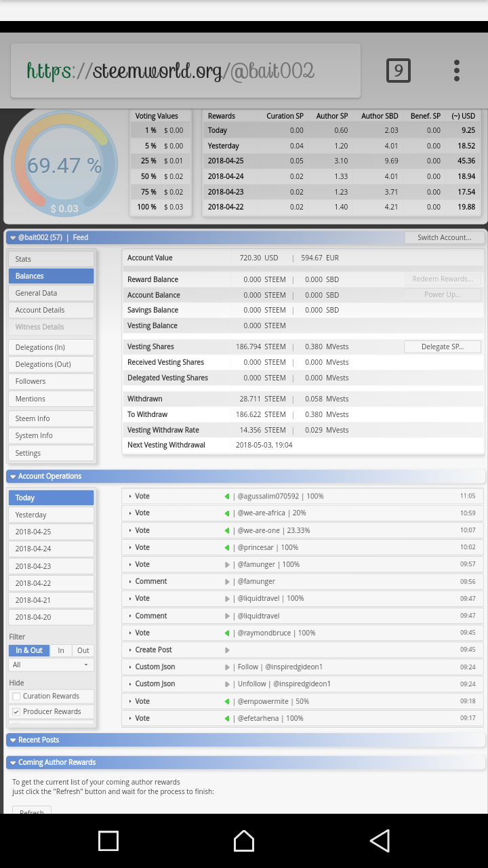488x868 pixels.
Task: Click Next Vesting Withdrawal date 2018-05-03, 19:04
Action: [x=264, y=445]
